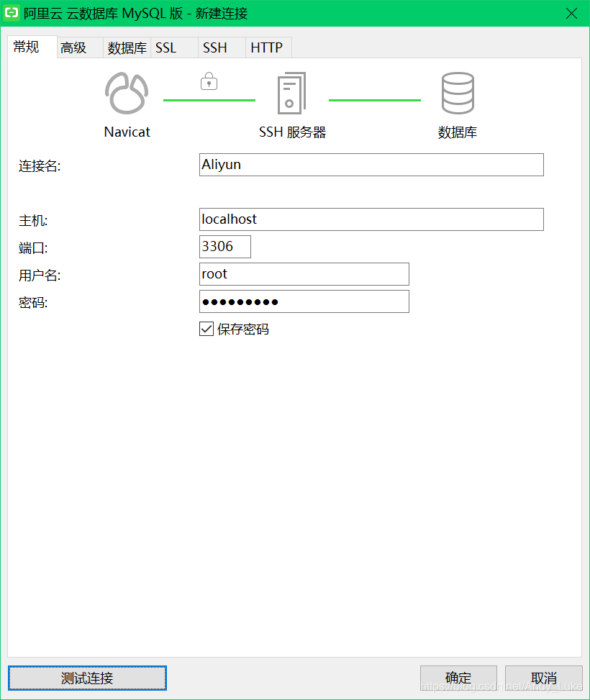This screenshot has width=590, height=700.
Task: Confirm with the 确定 button
Action: (458, 678)
